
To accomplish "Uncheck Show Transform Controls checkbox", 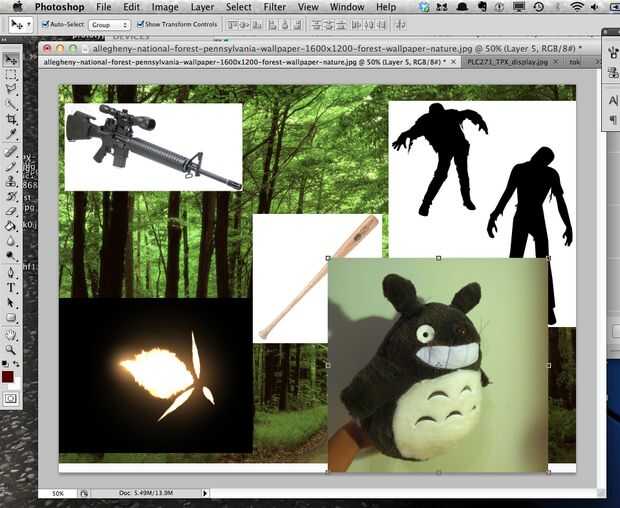I will tap(140, 24).
